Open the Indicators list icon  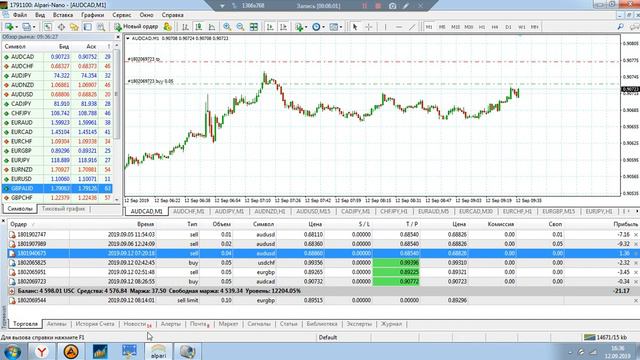coord(299,27)
